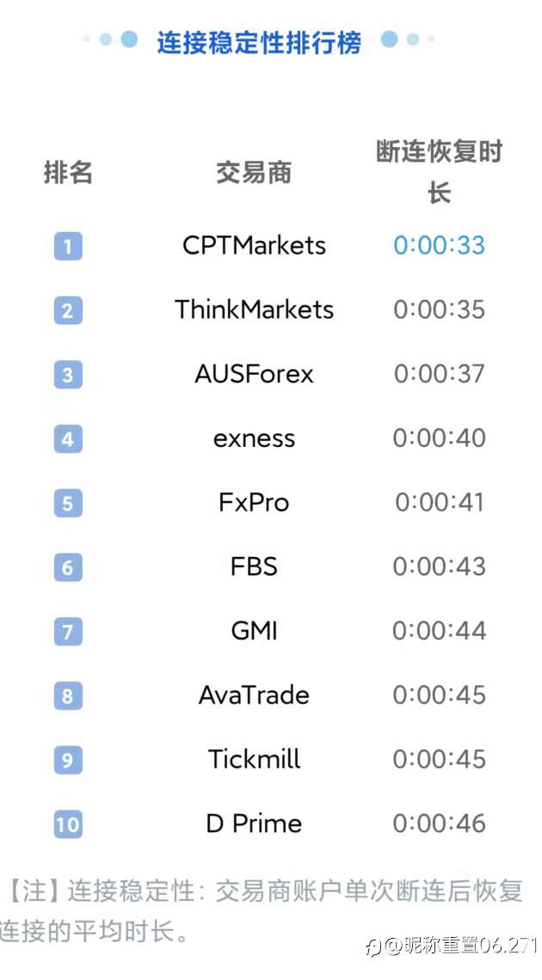Click the rank 9 badge icon

68,760
